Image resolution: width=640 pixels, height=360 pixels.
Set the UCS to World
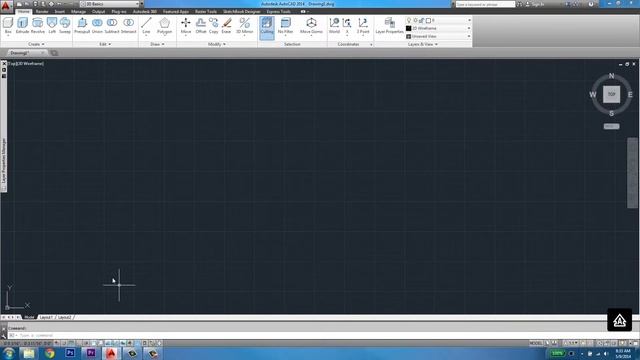click(334, 25)
